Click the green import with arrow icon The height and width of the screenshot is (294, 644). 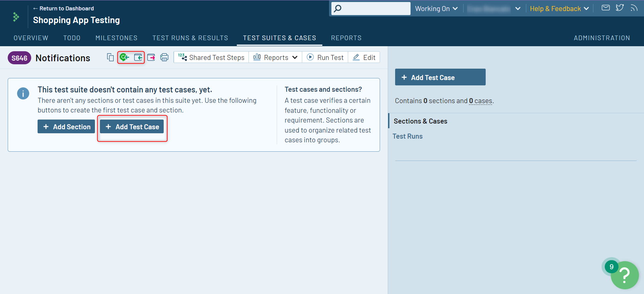pyautogui.click(x=124, y=57)
